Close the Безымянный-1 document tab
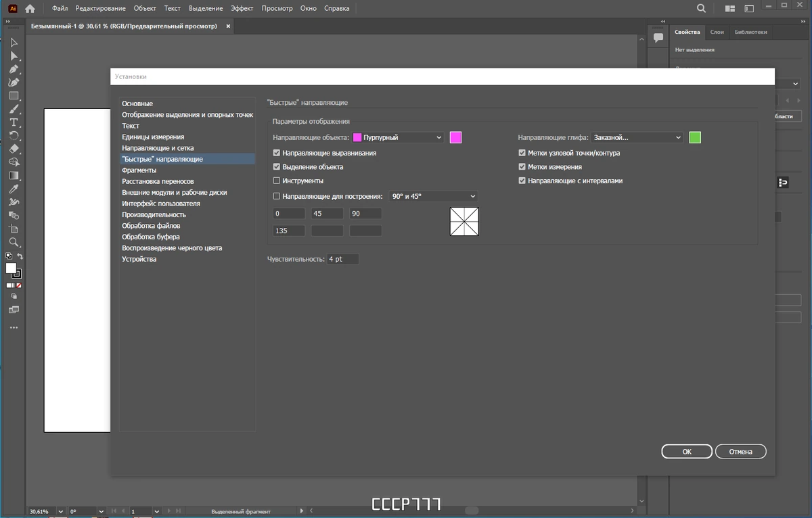Image resolution: width=812 pixels, height=518 pixels. point(228,26)
